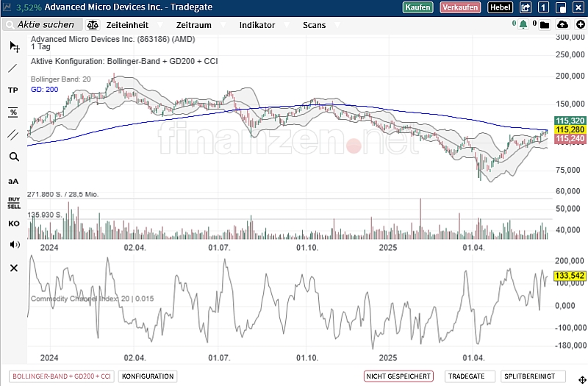
Task: Click the Konfiguration button
Action: tap(148, 376)
